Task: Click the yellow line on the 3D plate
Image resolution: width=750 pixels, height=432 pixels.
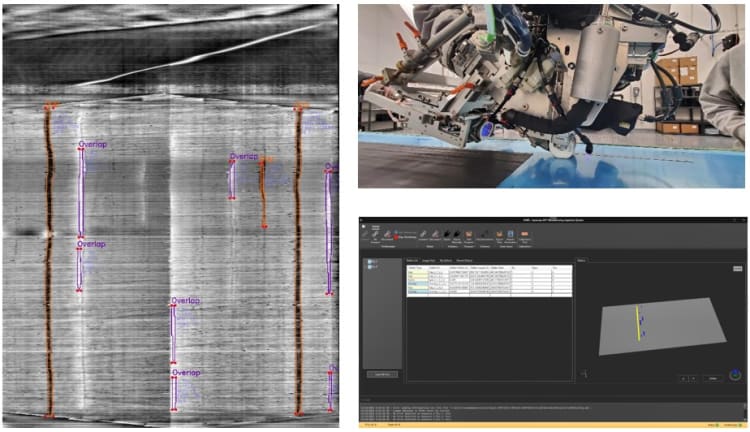Action: pyautogui.click(x=638, y=323)
